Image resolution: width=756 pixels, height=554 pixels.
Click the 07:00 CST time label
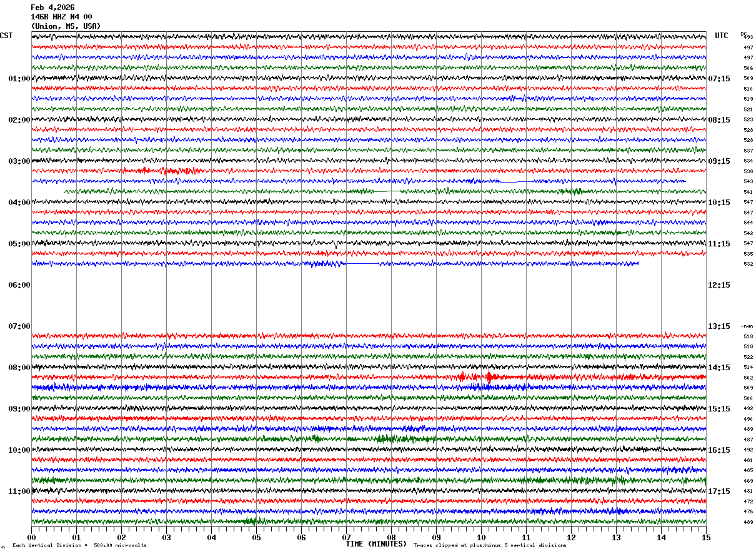coord(19,326)
